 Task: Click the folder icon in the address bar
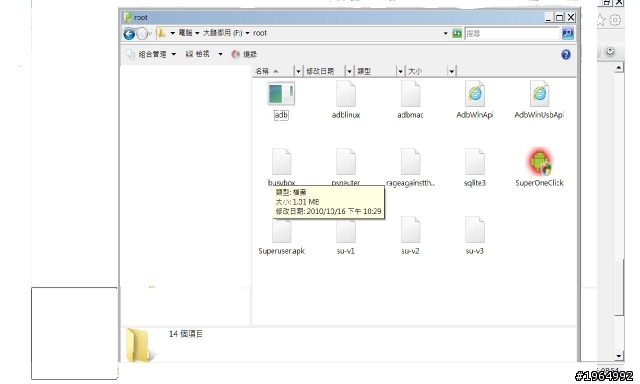pyautogui.click(x=161, y=33)
